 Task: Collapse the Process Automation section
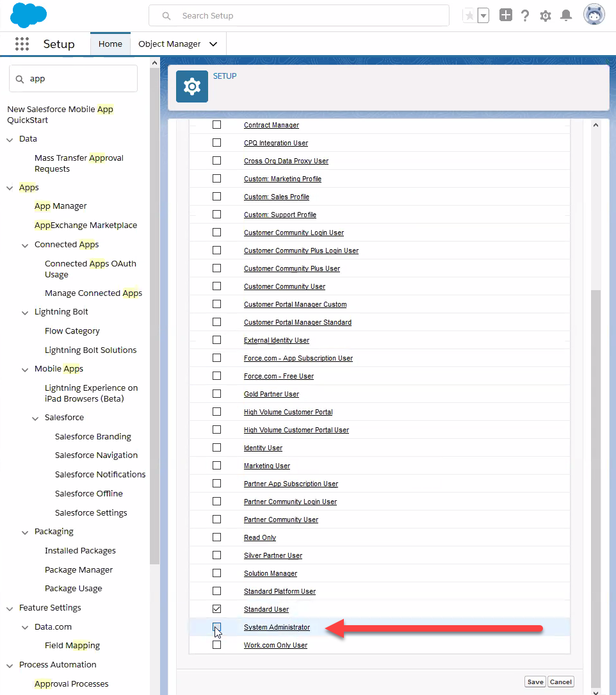point(10,666)
